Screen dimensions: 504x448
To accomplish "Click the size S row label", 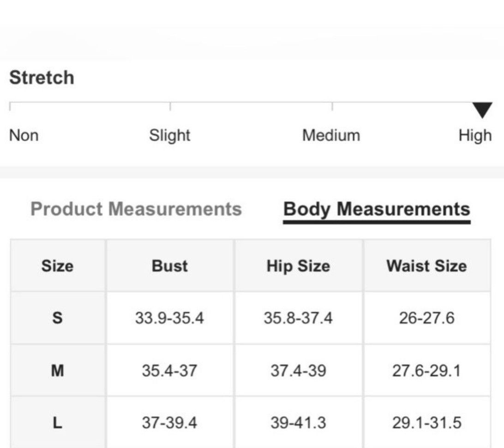I will point(58,318).
